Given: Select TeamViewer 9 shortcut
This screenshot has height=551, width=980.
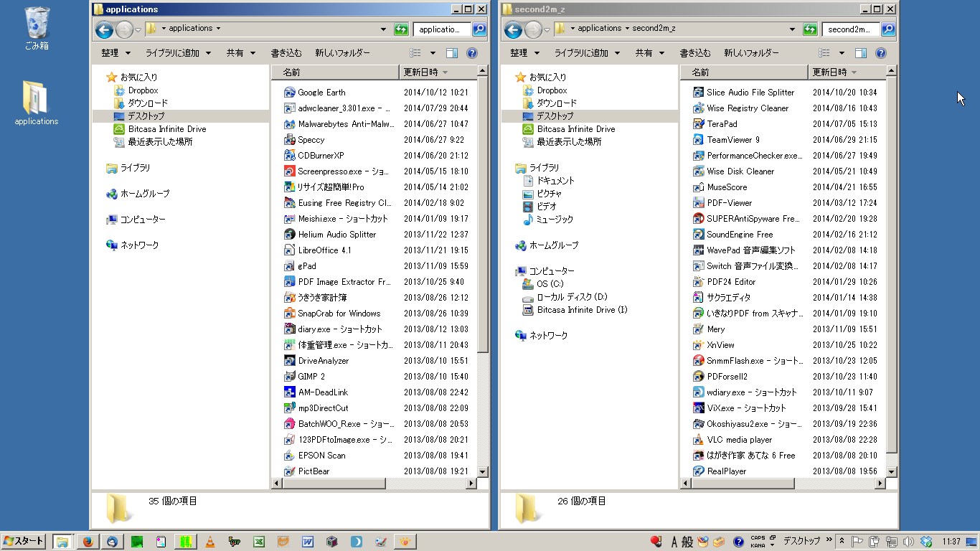Looking at the screenshot, I should (x=727, y=140).
